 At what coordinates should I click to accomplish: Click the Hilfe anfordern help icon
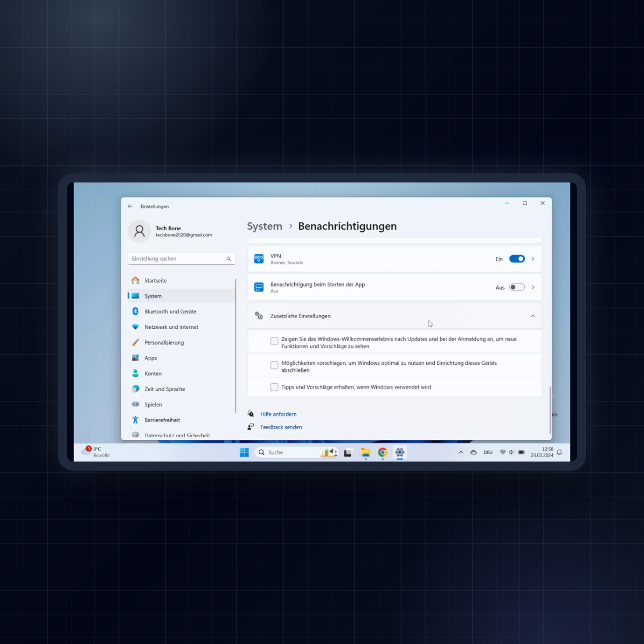click(x=251, y=414)
